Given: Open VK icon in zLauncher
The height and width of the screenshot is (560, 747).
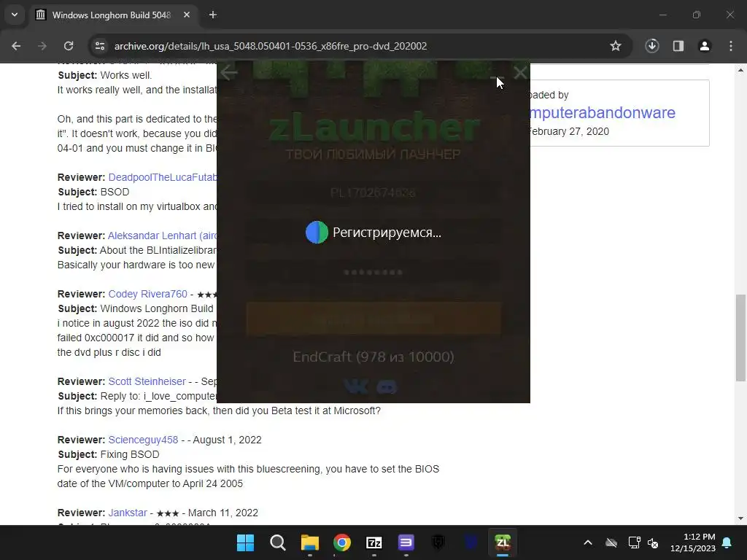Looking at the screenshot, I should pyautogui.click(x=356, y=386).
